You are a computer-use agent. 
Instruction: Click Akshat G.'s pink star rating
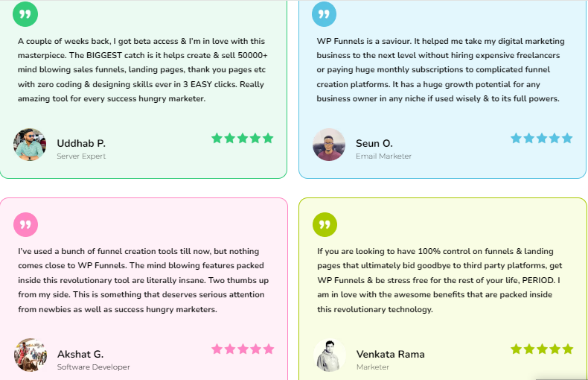pyautogui.click(x=242, y=349)
